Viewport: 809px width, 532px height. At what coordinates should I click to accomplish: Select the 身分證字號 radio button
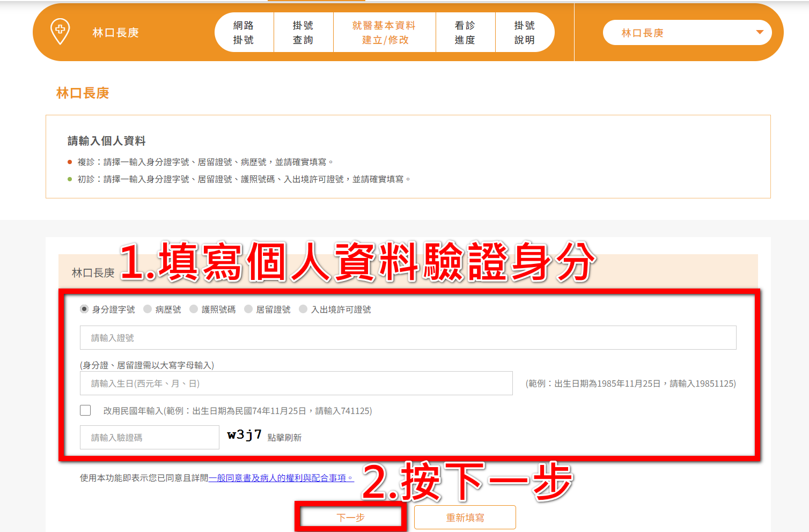[84, 309]
